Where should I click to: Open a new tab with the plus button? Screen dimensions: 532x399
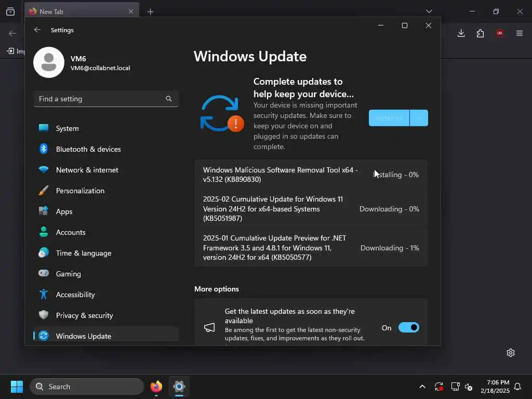pyautogui.click(x=150, y=12)
